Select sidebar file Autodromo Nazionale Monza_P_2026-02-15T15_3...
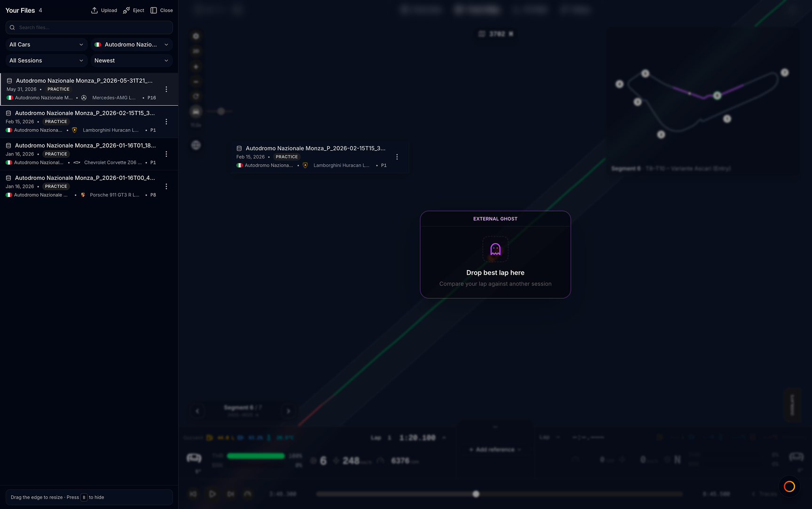This screenshot has width=812, height=509. point(89,122)
